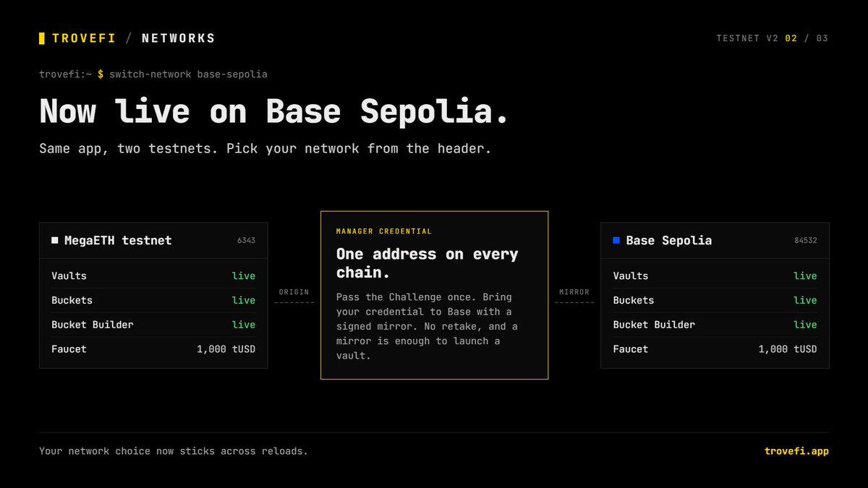The image size is (868, 488).
Task: Click the TESTNET V2 label
Action: 747,38
